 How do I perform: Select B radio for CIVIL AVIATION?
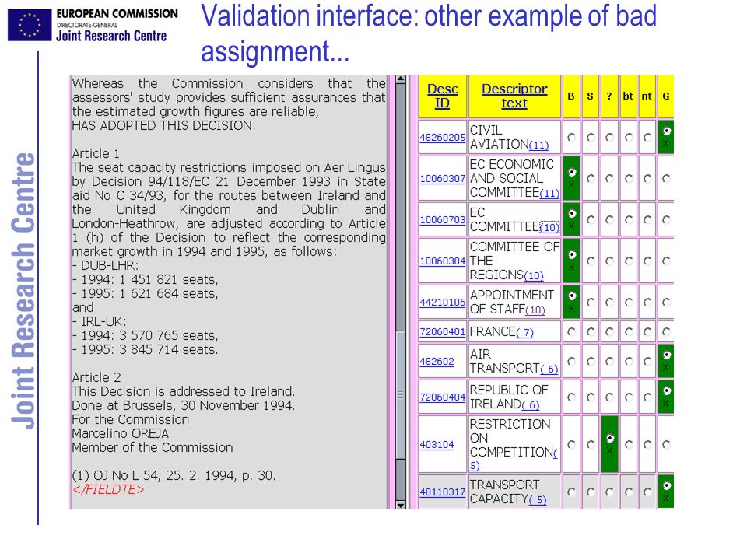pyautogui.click(x=571, y=137)
